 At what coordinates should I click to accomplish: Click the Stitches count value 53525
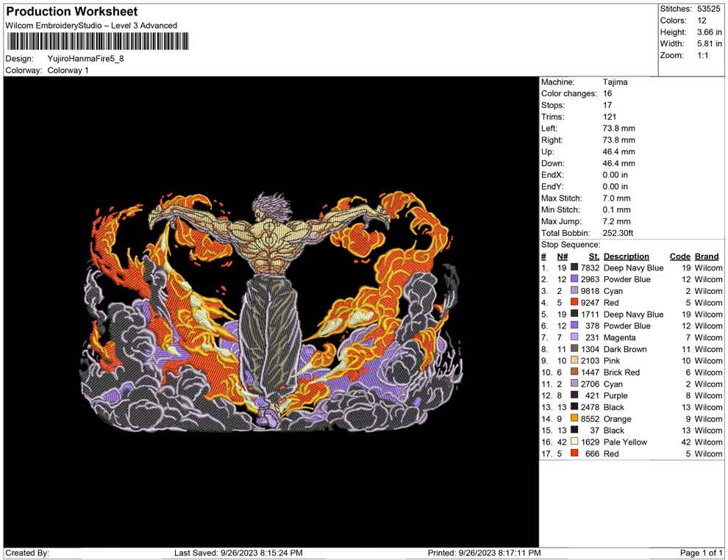pos(708,9)
